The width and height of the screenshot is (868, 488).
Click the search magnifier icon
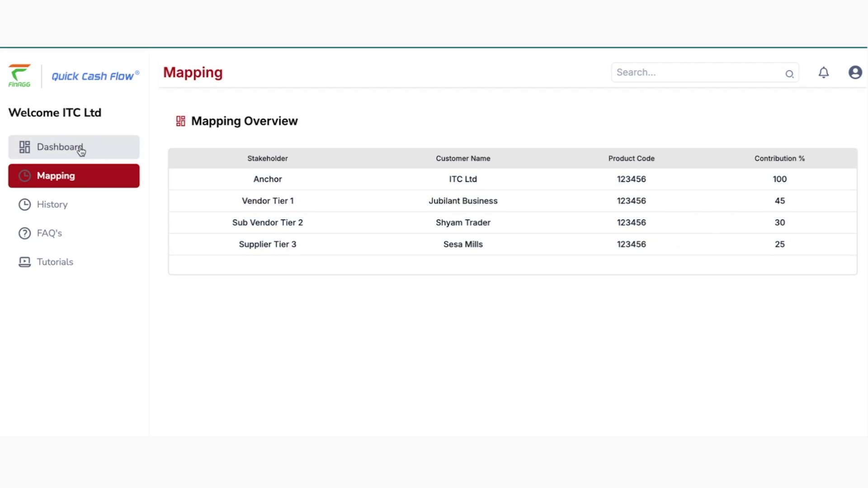click(790, 74)
